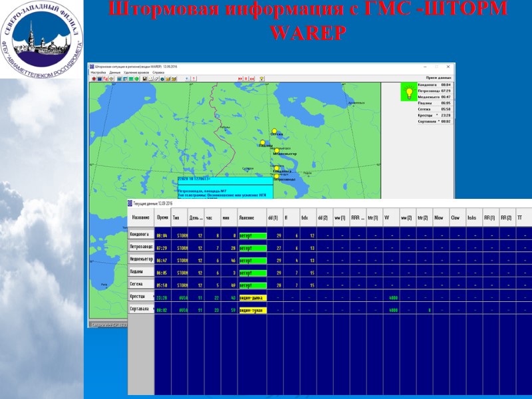Click the red F formula toolbar icon
This screenshot has width=532, height=399.
[x=106, y=78]
